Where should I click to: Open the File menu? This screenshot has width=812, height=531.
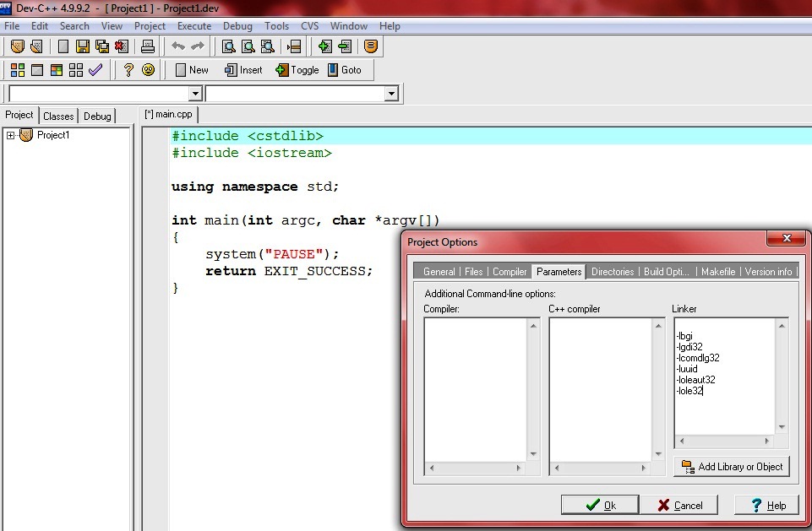pos(12,26)
